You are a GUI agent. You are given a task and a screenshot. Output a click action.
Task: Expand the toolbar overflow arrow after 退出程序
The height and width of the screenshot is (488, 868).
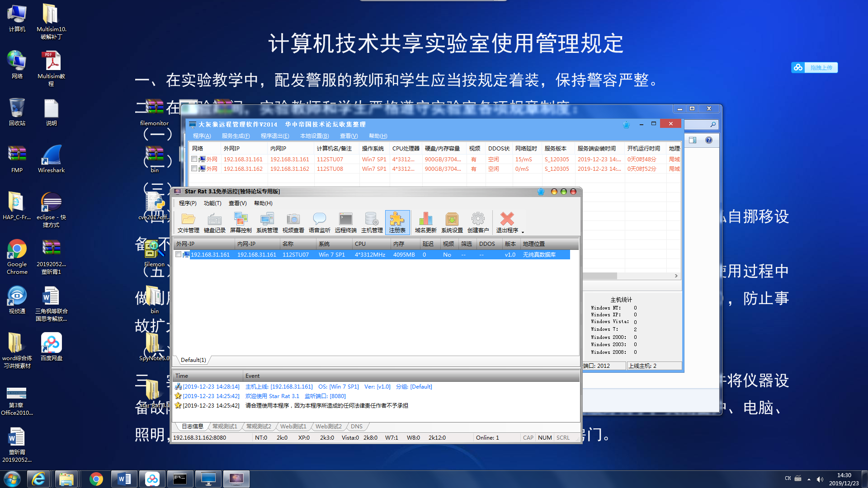pyautogui.click(x=523, y=232)
